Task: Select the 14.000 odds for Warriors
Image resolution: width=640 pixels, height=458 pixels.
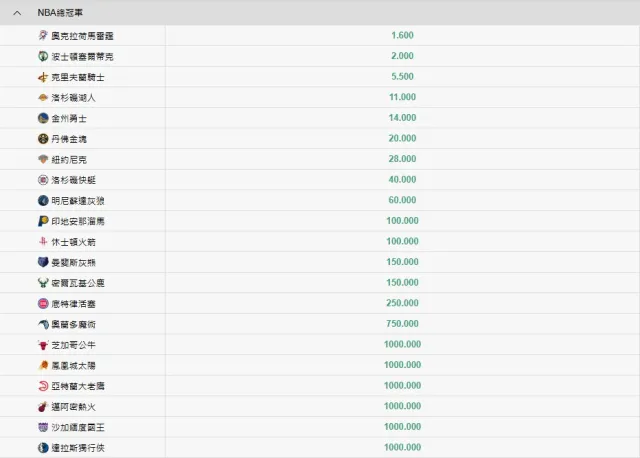Action: click(x=402, y=118)
